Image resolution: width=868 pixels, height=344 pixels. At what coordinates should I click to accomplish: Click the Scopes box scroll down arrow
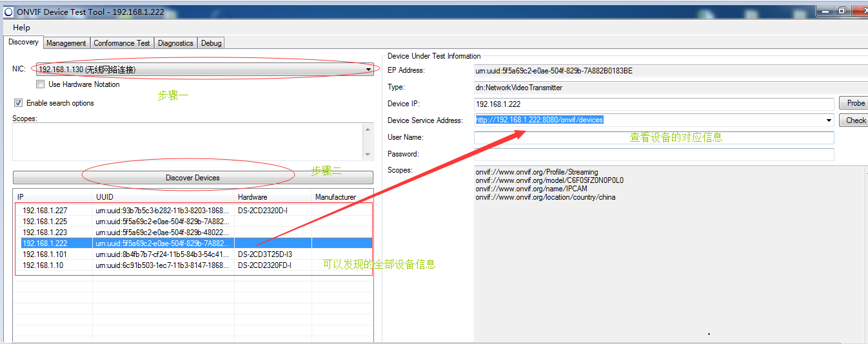(x=368, y=155)
